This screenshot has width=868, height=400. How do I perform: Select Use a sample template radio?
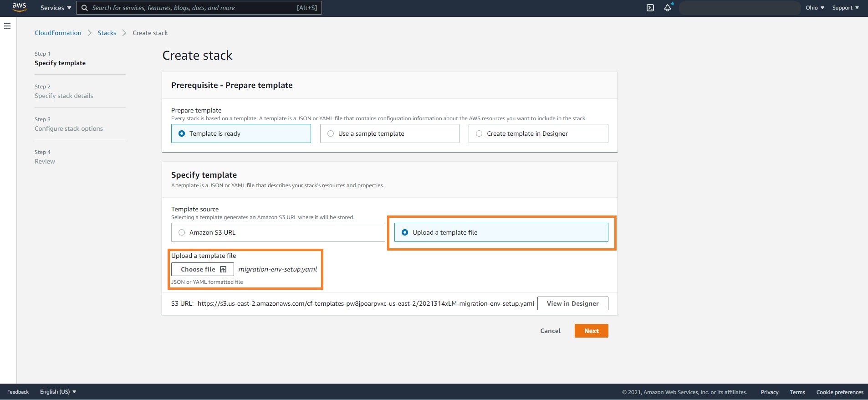coord(389,133)
